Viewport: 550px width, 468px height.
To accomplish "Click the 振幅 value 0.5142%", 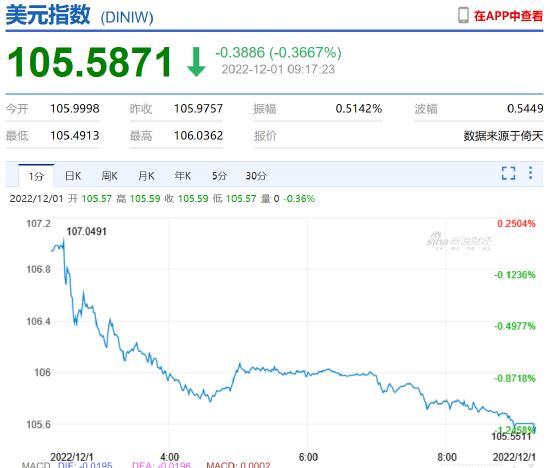I will pos(358,108).
